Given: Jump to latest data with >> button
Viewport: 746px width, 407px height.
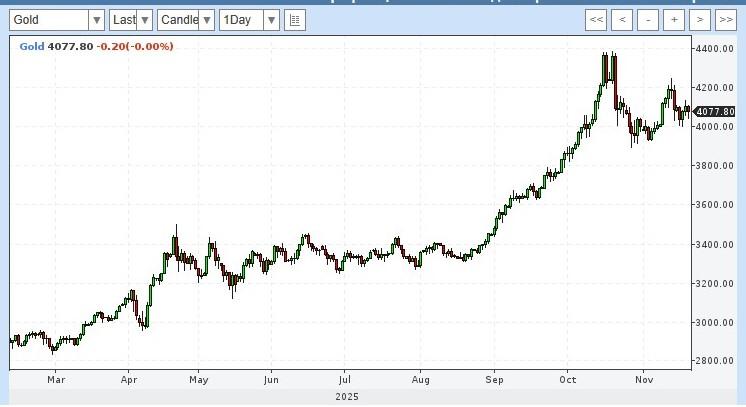Looking at the screenshot, I should point(726,20).
